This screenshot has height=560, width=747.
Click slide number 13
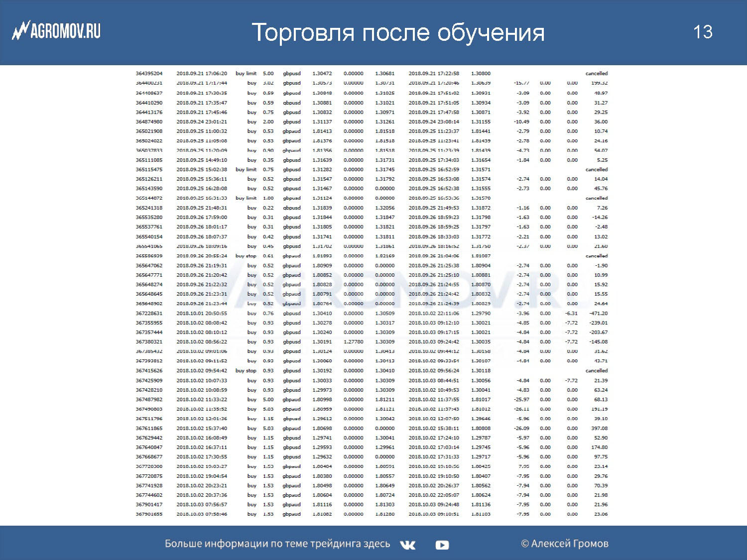[x=703, y=32]
